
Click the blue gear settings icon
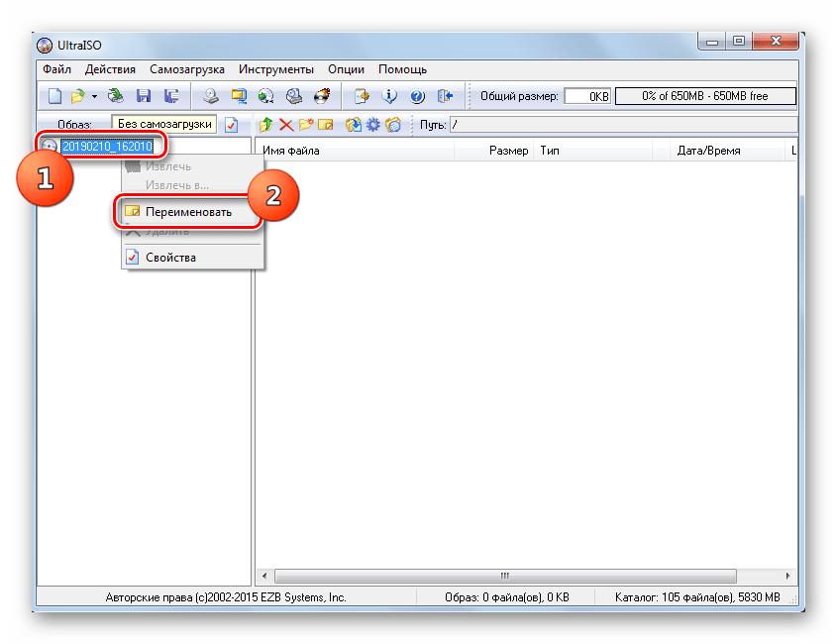(372, 125)
